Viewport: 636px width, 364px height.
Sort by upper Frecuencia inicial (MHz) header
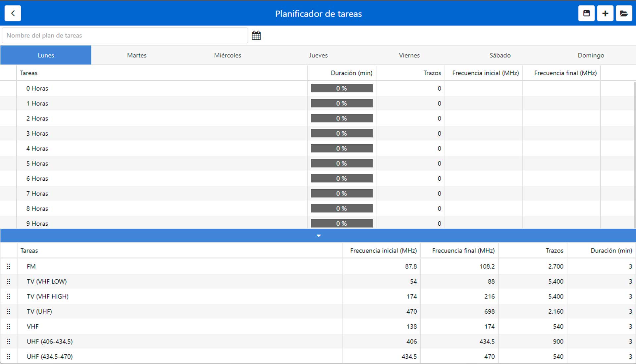[x=484, y=73]
